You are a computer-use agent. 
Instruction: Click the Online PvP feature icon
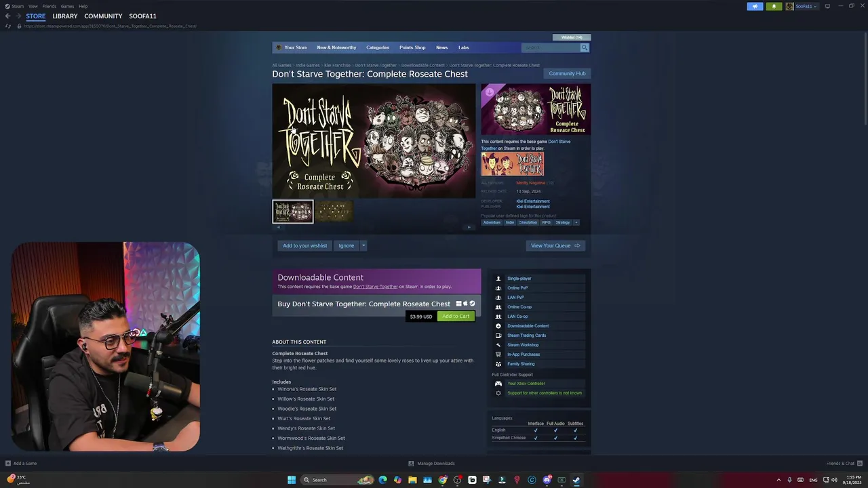point(498,288)
